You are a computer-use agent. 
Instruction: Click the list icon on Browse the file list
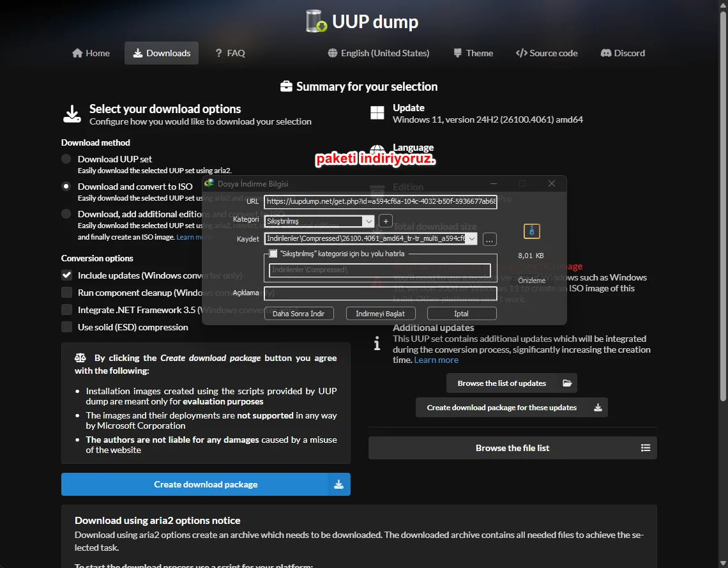click(x=646, y=448)
